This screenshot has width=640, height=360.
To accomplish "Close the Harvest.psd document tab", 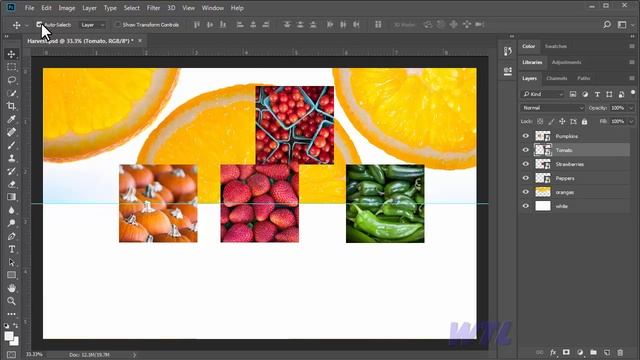I will pos(140,41).
